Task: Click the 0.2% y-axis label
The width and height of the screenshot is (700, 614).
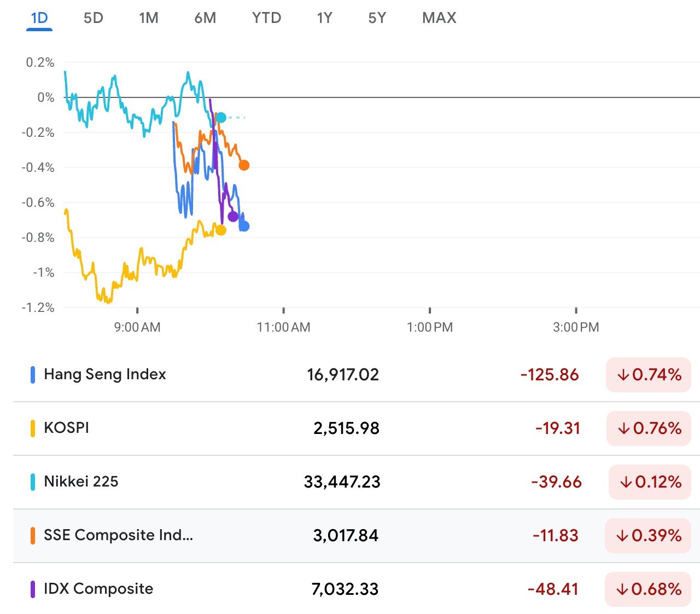Action: [40, 62]
